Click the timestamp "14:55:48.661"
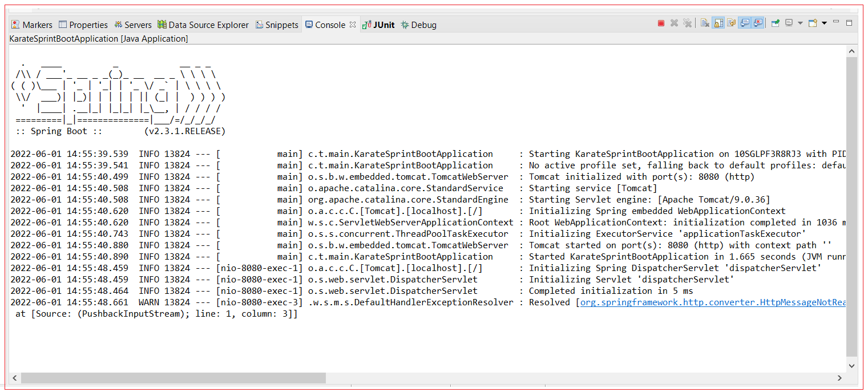Image resolution: width=868 pixels, height=392 pixels. click(x=98, y=302)
